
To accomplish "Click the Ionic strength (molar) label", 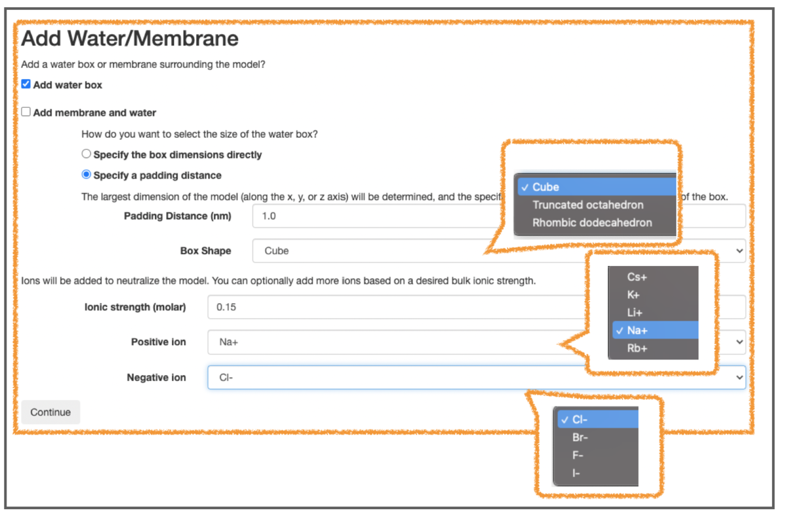I will [135, 307].
